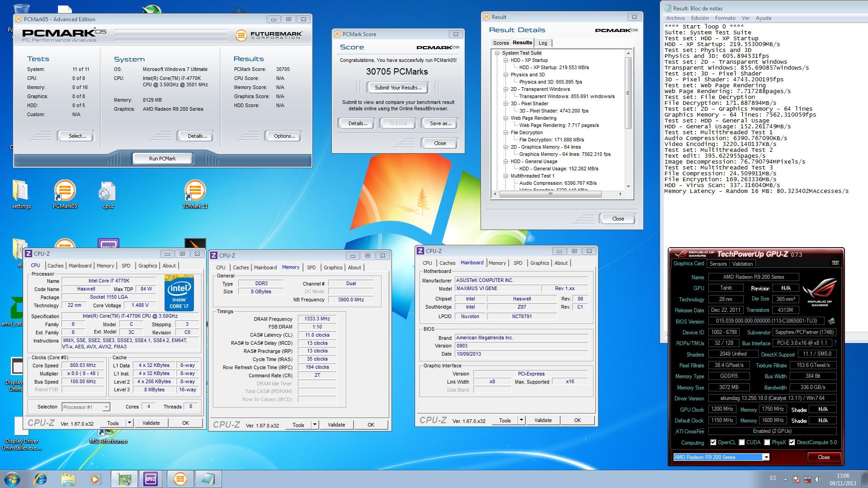Collapse the Physics and 3D node
The height and width of the screenshot is (488, 868).
(x=506, y=75)
